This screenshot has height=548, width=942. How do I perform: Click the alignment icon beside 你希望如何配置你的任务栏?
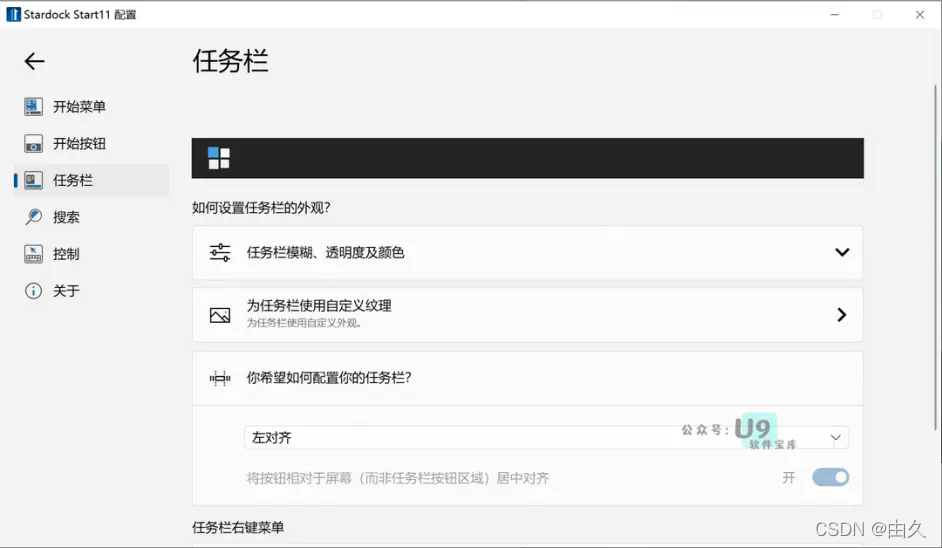220,378
